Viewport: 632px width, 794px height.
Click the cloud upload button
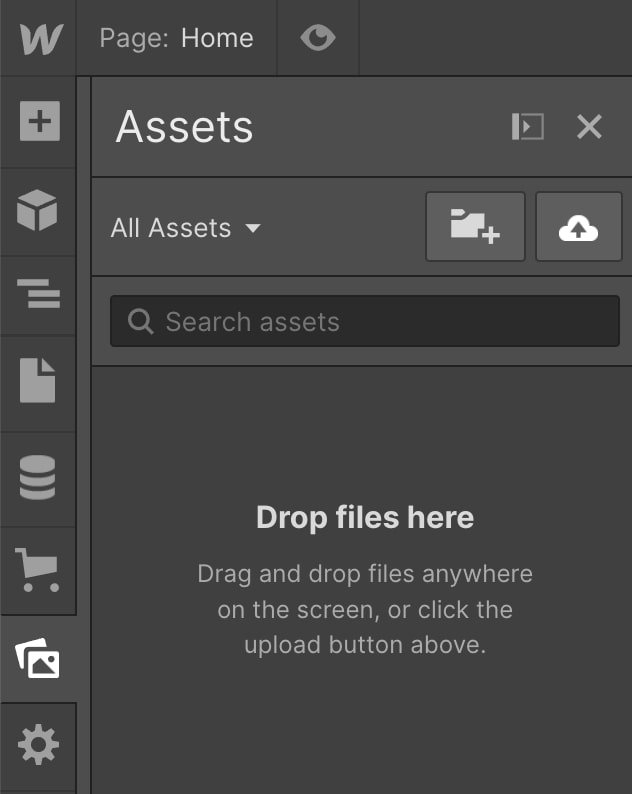tap(578, 226)
